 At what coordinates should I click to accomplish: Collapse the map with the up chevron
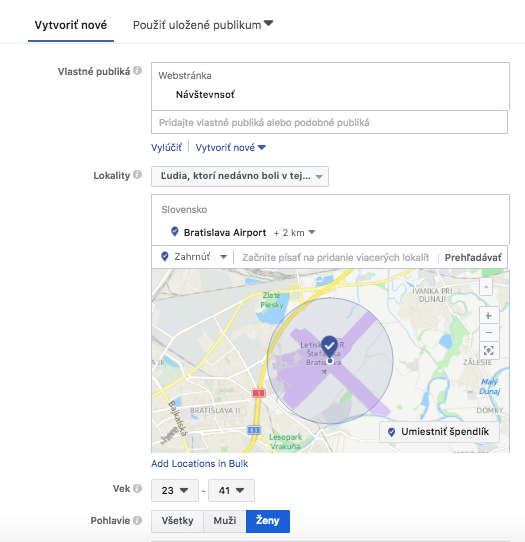pos(486,287)
